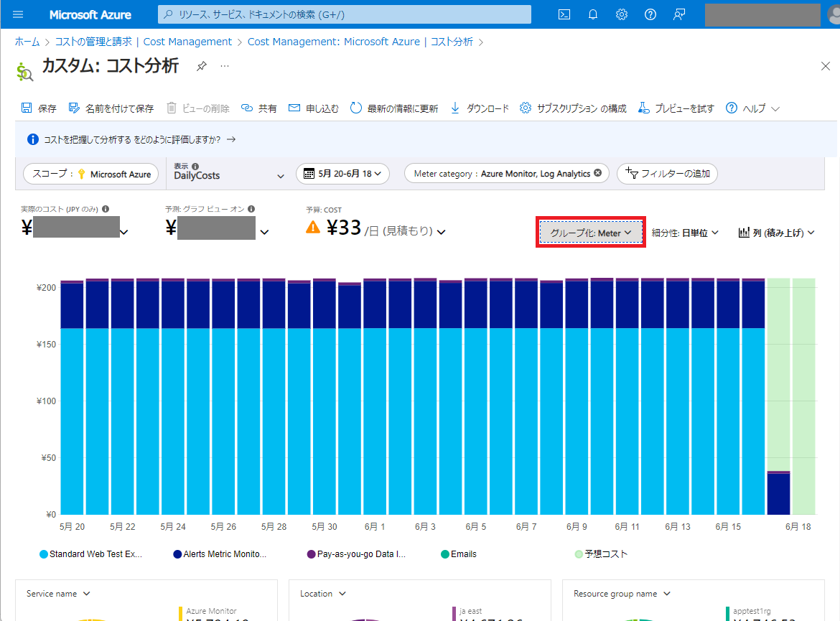Go to ホーム breadcrumb
This screenshot has width=840, height=621.
point(27,42)
